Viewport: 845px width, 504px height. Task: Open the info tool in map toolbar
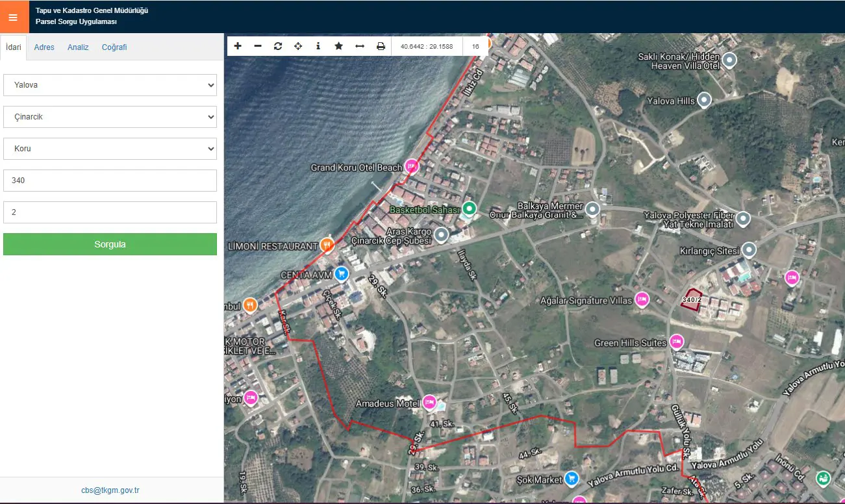pos(318,46)
